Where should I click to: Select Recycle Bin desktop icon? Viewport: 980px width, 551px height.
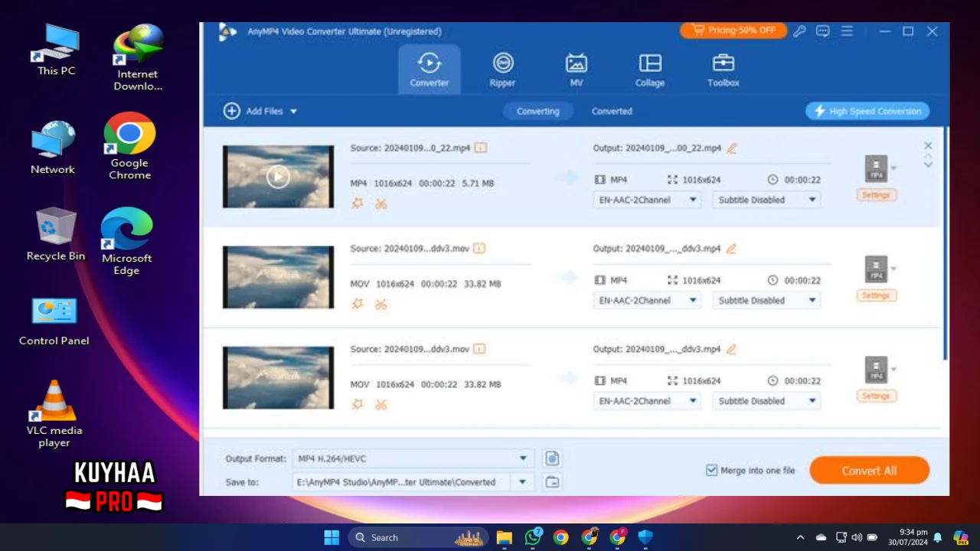(x=56, y=234)
